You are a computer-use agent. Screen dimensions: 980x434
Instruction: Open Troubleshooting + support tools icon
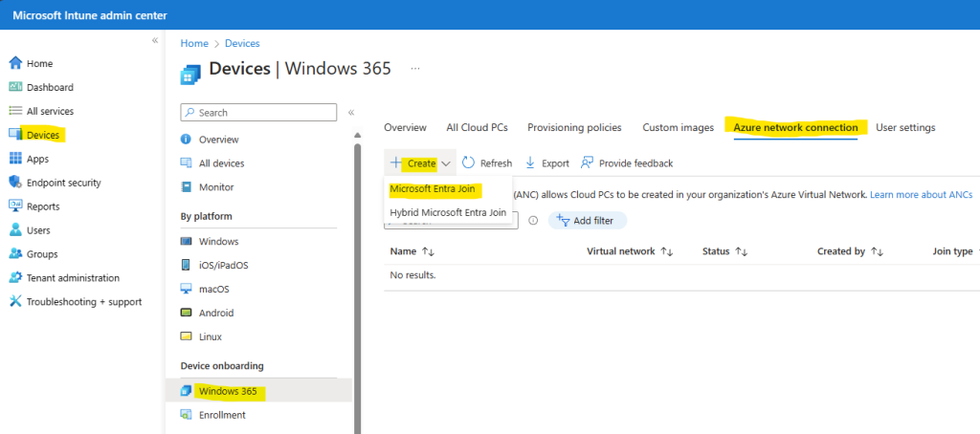click(x=15, y=302)
